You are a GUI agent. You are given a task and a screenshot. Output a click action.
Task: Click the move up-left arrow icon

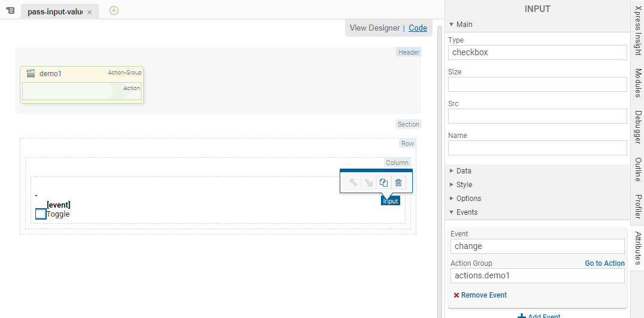353,182
